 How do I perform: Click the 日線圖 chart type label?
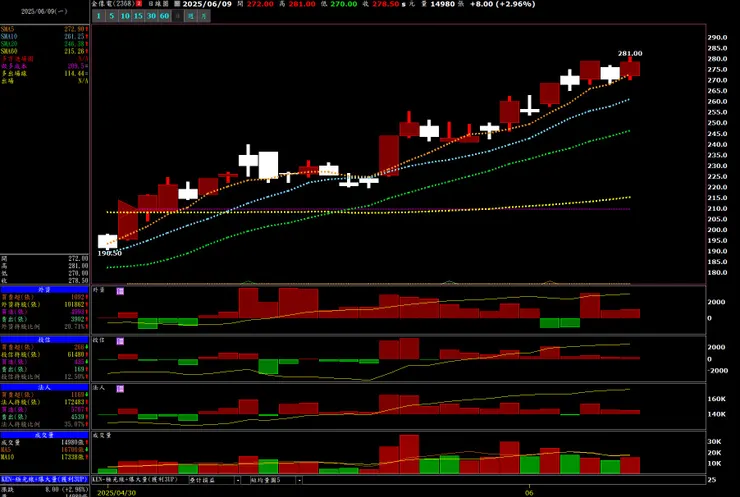159,4
